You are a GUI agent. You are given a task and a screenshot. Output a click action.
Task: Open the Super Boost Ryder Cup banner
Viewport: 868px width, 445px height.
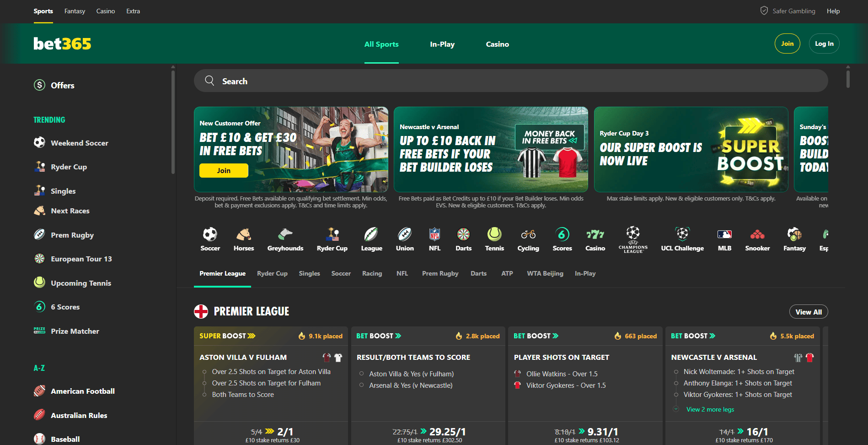(x=691, y=149)
